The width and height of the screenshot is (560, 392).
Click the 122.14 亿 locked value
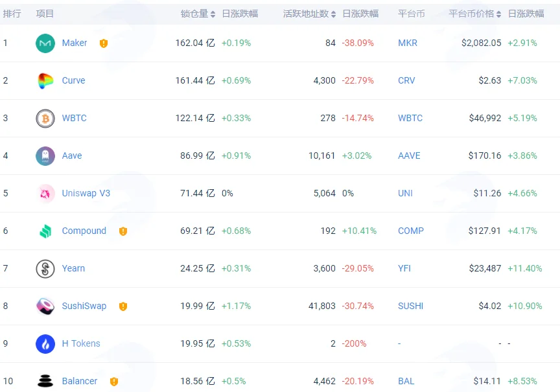click(x=195, y=118)
